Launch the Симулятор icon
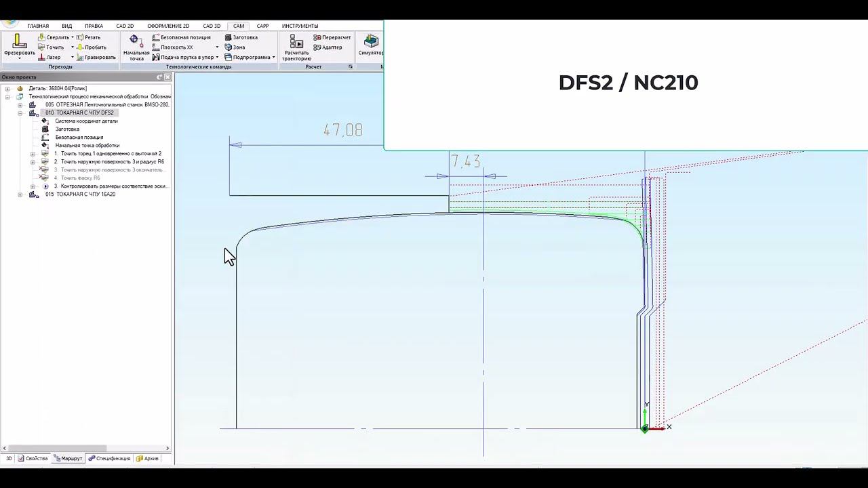 tap(371, 41)
